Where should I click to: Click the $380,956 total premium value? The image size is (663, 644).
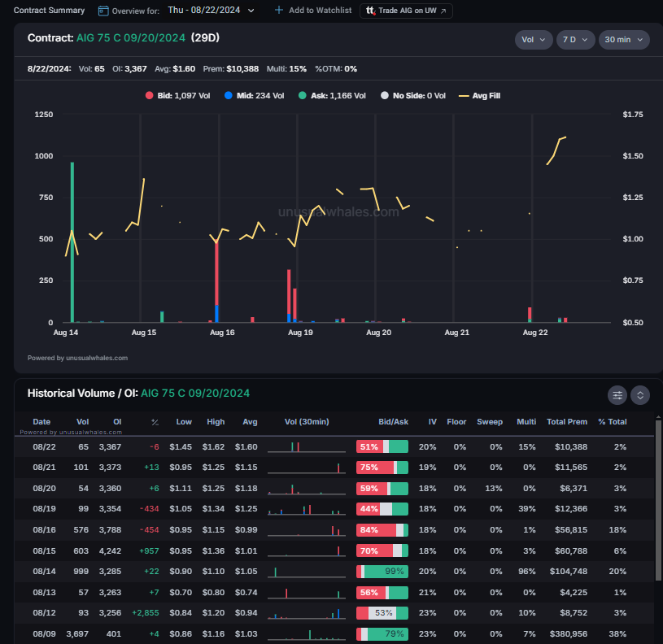(x=569, y=634)
